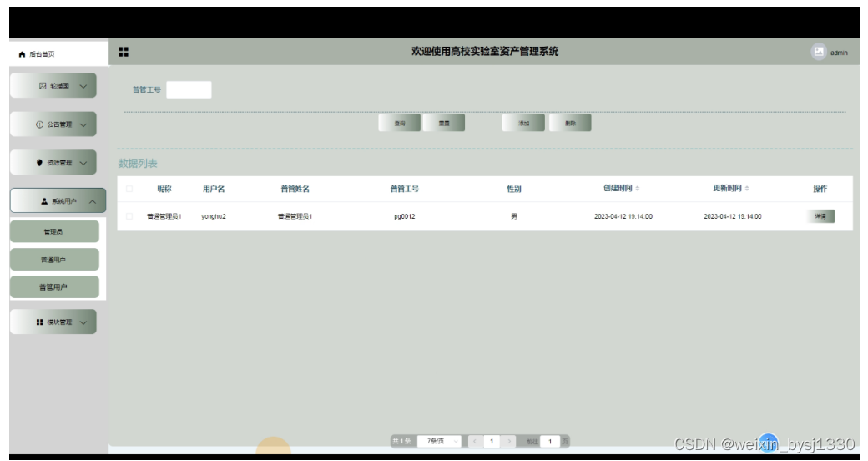
Task: Click the page title 欢迎使用高校实验室资产管理系统
Action: pyautogui.click(x=484, y=52)
